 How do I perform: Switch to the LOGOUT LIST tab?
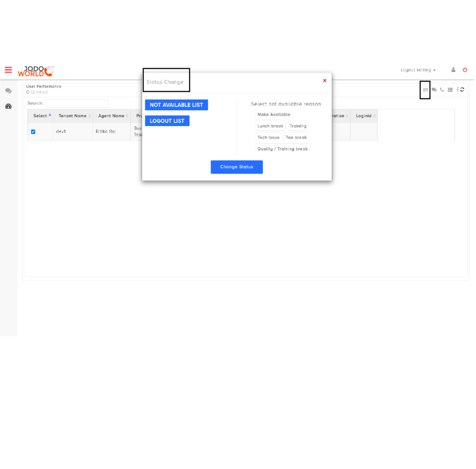click(167, 121)
